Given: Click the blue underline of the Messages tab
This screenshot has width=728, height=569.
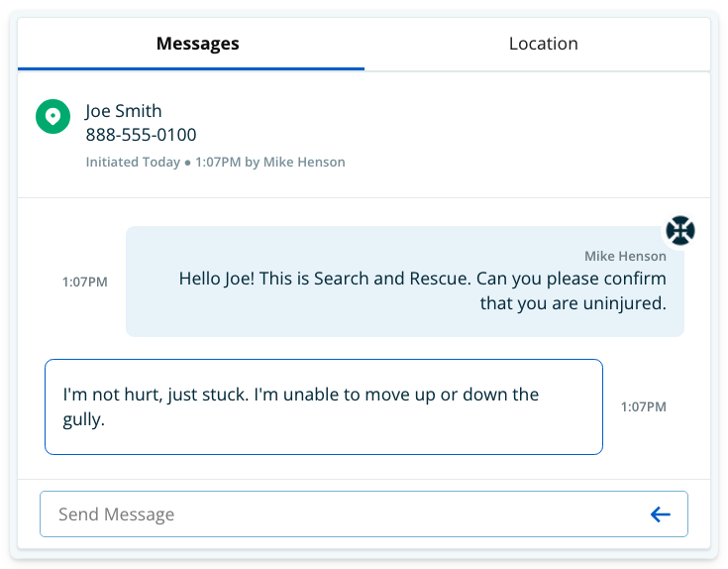Looking at the screenshot, I should pos(191,68).
